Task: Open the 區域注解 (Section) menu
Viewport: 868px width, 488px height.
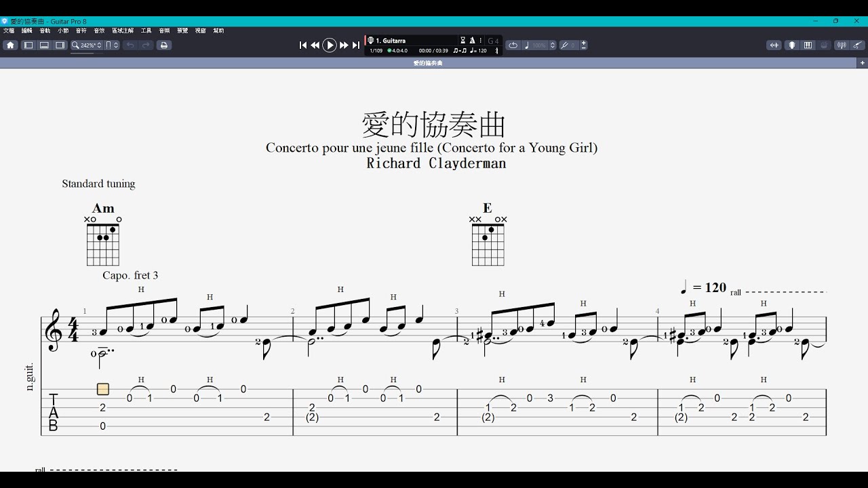Action: (x=123, y=30)
